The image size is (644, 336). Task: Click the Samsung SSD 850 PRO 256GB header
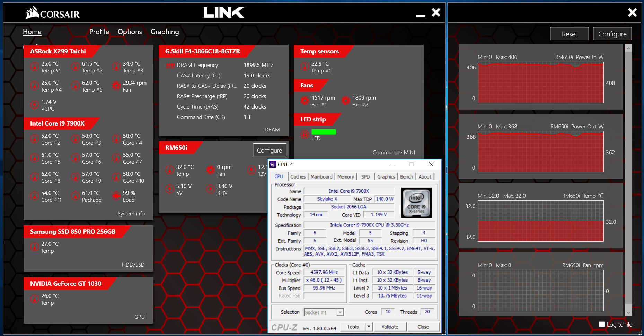point(73,232)
